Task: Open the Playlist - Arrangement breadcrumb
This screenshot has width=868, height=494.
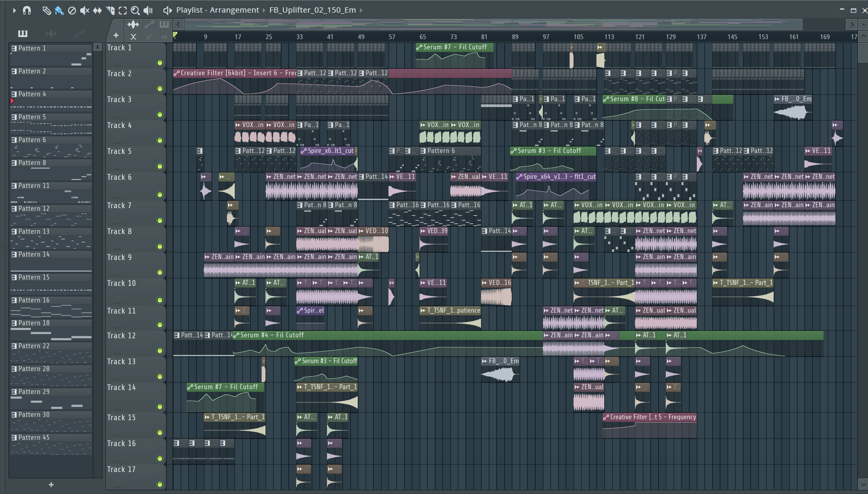Action: (x=217, y=10)
